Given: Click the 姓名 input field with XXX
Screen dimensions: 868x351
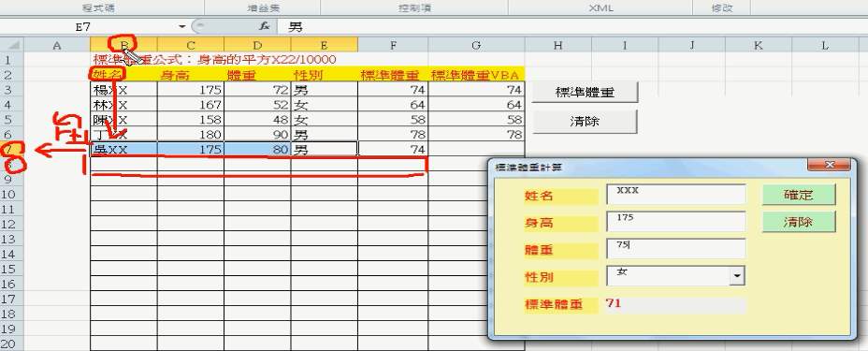Looking at the screenshot, I should tap(676, 195).
